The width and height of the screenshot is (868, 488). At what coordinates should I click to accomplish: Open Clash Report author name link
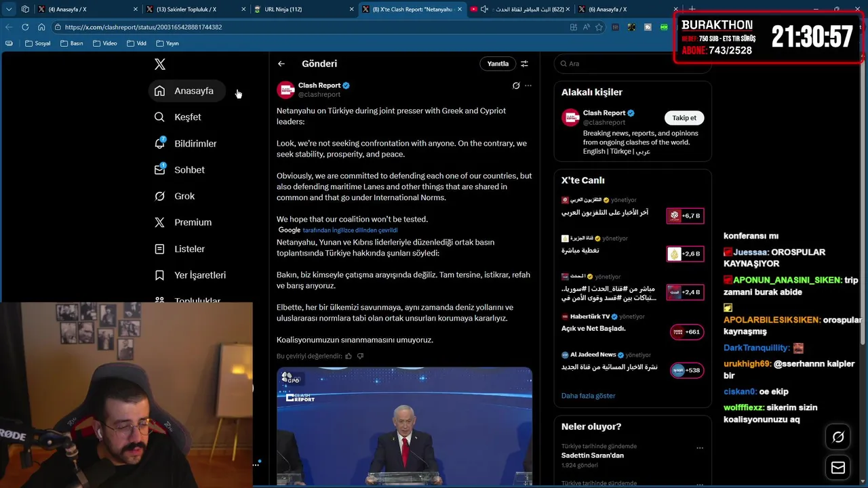click(x=319, y=85)
